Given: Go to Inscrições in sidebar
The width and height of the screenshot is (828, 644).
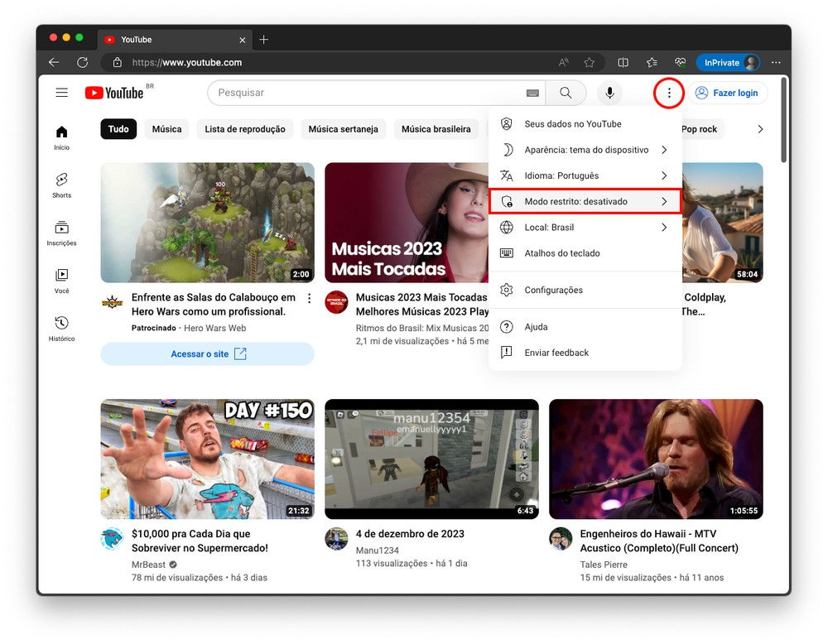Looking at the screenshot, I should (61, 233).
